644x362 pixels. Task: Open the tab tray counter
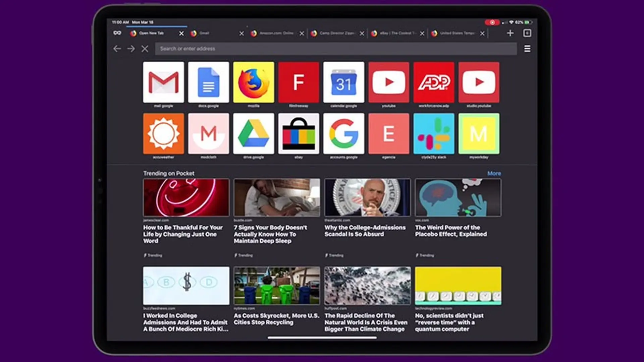(527, 33)
